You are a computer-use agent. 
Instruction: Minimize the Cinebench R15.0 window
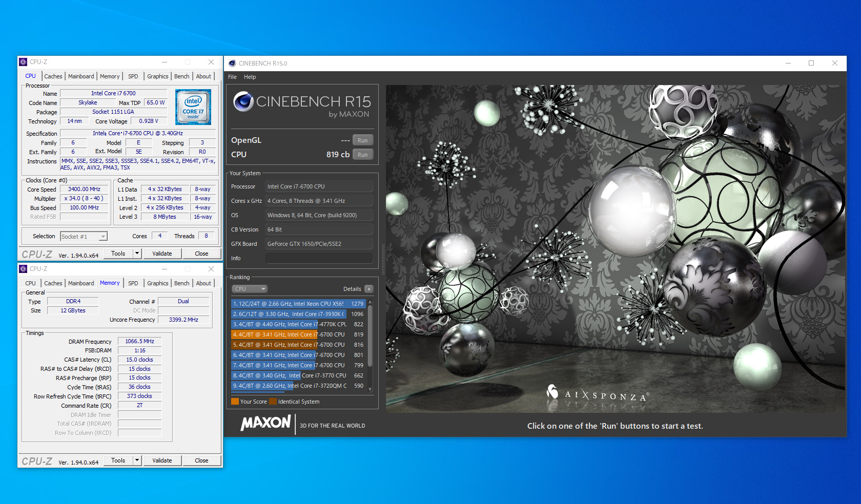788,63
